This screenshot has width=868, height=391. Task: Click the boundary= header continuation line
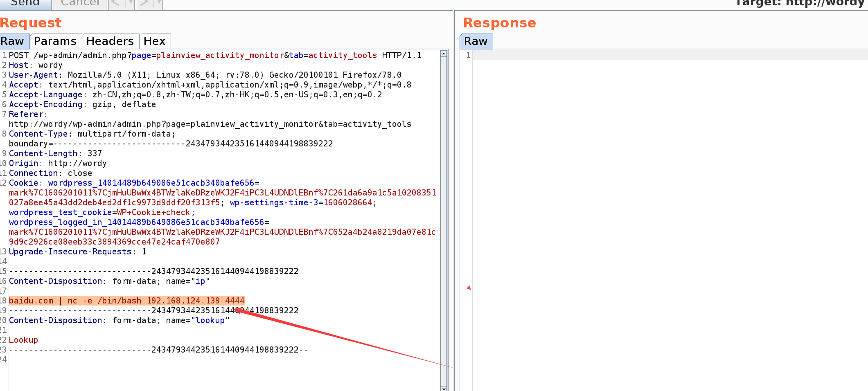[171, 144]
